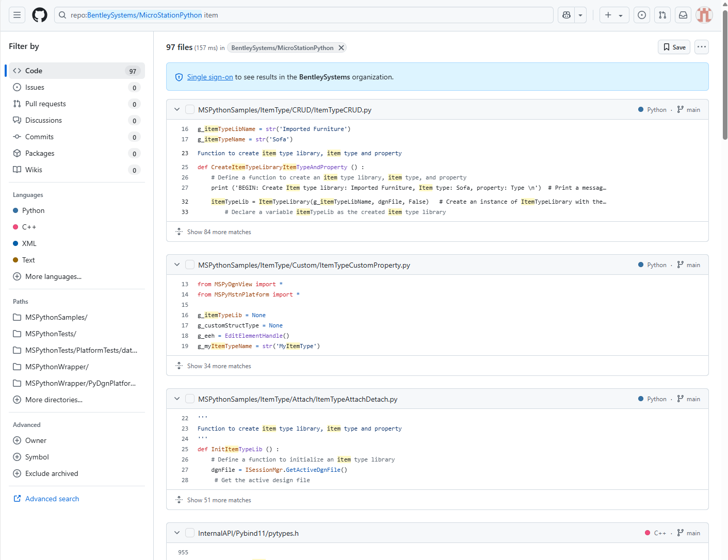Select the Pull requests filter
Image resolution: width=728 pixels, height=560 pixels.
click(x=77, y=104)
